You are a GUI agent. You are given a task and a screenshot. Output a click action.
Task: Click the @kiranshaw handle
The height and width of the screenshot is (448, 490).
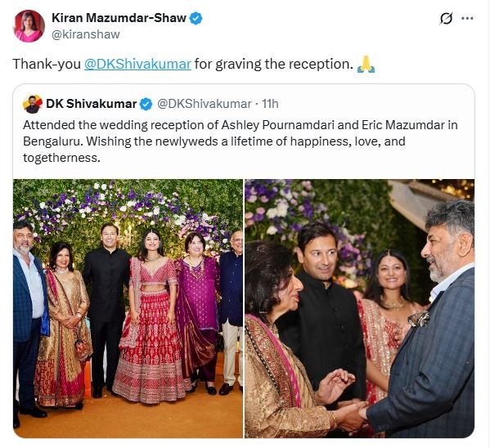tap(86, 34)
